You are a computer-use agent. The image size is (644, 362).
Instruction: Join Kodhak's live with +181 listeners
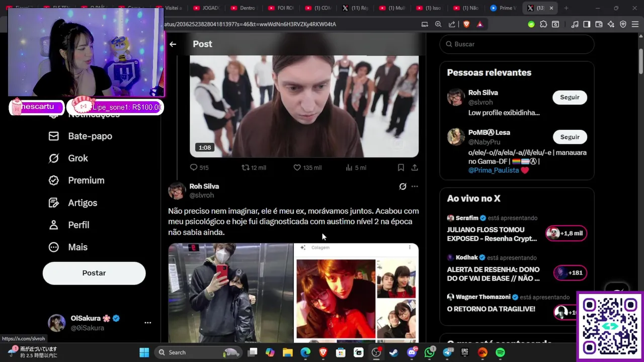[570, 273]
